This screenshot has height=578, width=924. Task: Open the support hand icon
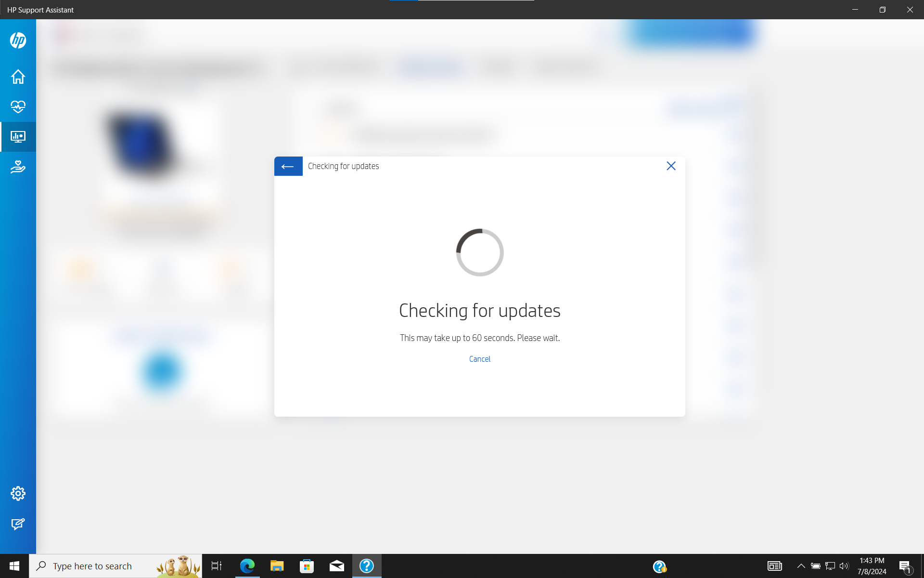coord(18,167)
